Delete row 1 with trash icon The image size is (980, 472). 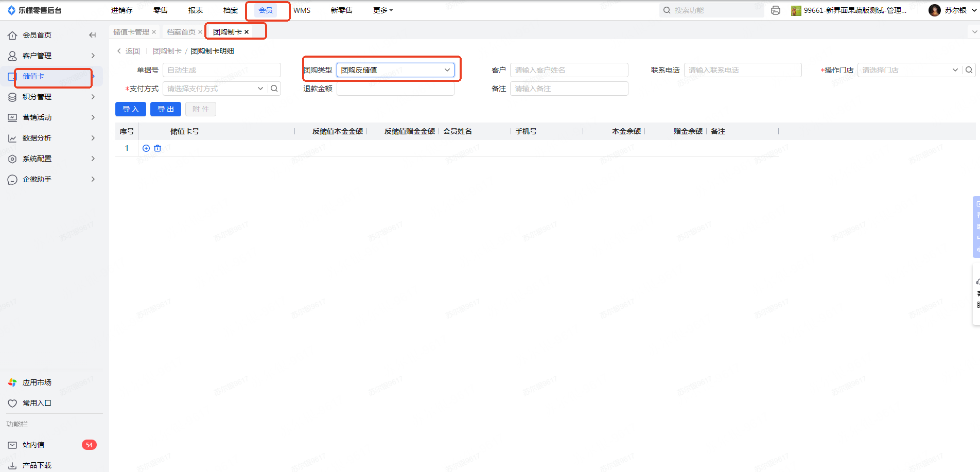pos(157,148)
